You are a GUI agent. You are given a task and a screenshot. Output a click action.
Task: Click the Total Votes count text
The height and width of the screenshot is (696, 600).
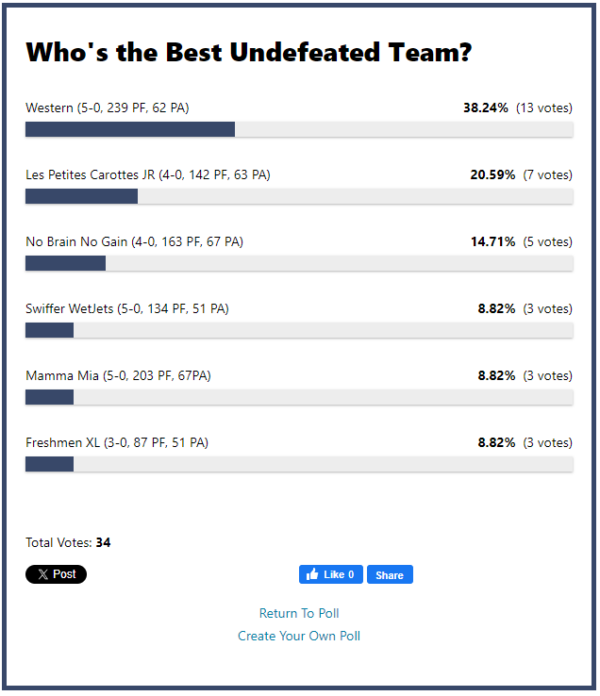click(68, 542)
